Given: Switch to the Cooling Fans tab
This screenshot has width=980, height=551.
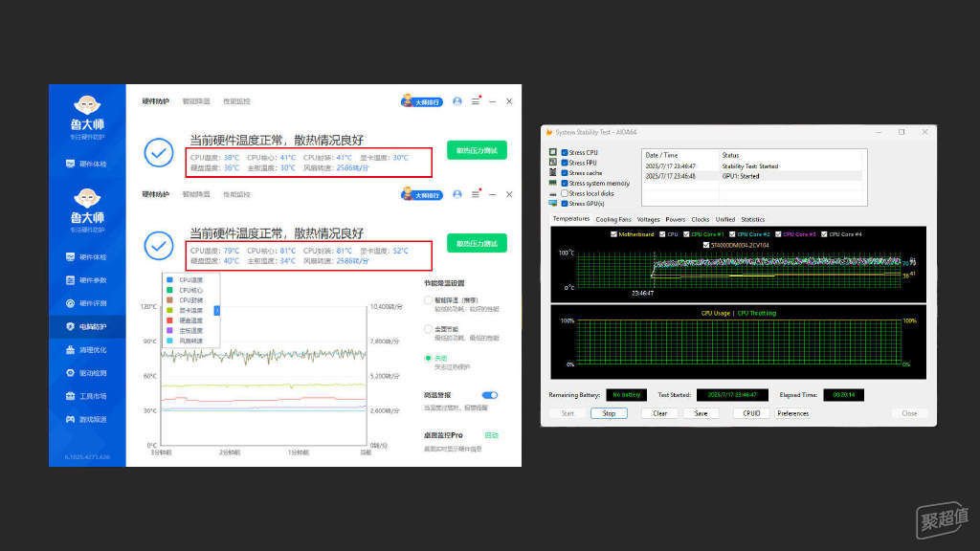Looking at the screenshot, I should click(x=613, y=219).
